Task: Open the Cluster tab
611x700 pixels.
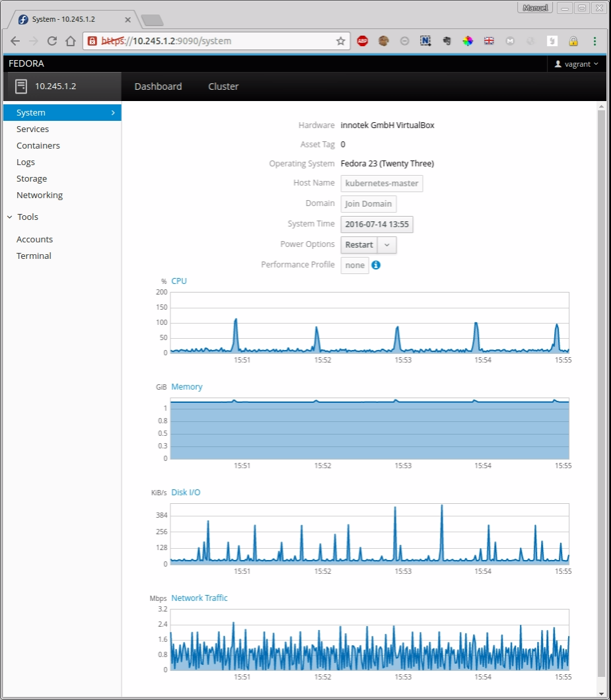Action: (223, 87)
